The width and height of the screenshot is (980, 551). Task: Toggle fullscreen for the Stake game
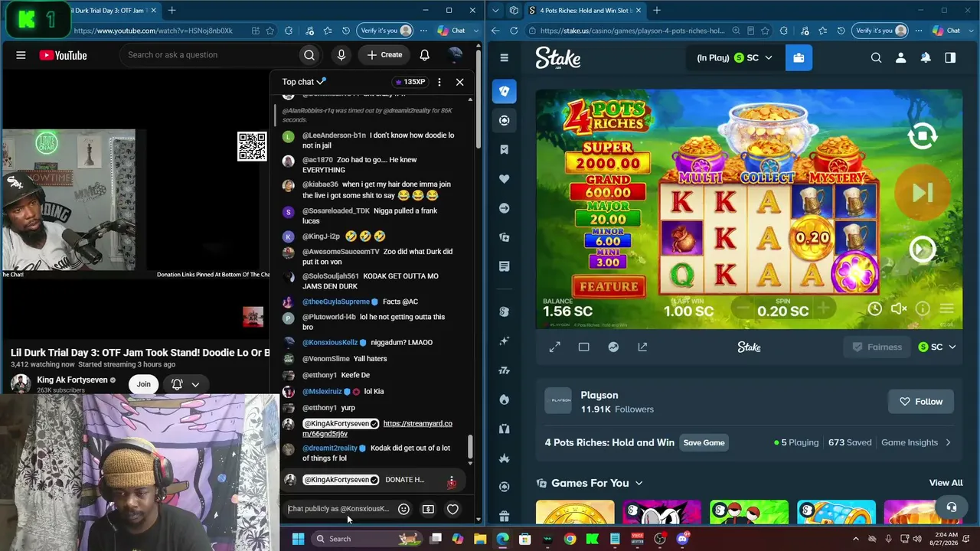point(555,347)
